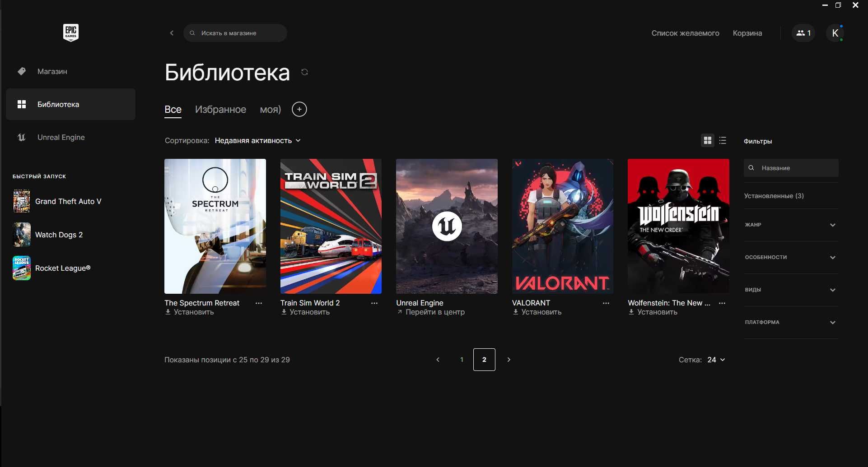This screenshot has height=467, width=868.
Task: Open Магазин in the sidebar
Action: (70, 71)
